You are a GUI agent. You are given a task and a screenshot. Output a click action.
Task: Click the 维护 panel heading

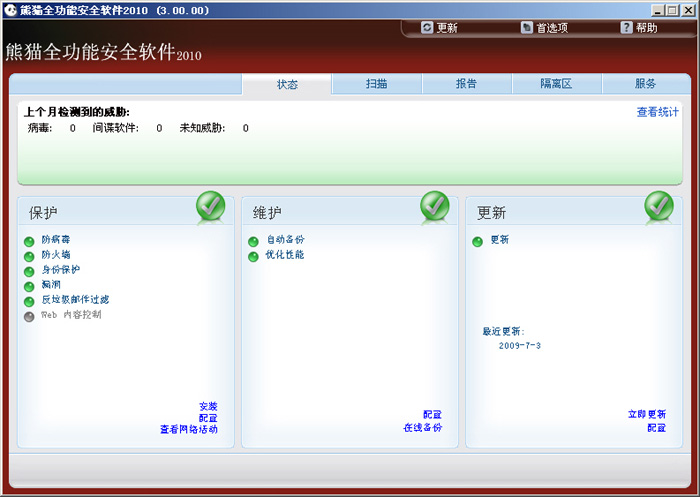pos(267,213)
